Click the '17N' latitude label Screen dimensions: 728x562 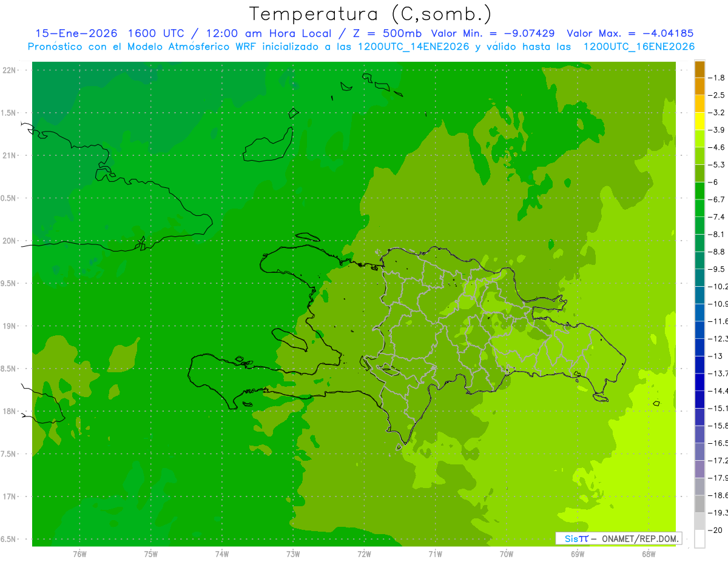tap(10, 497)
